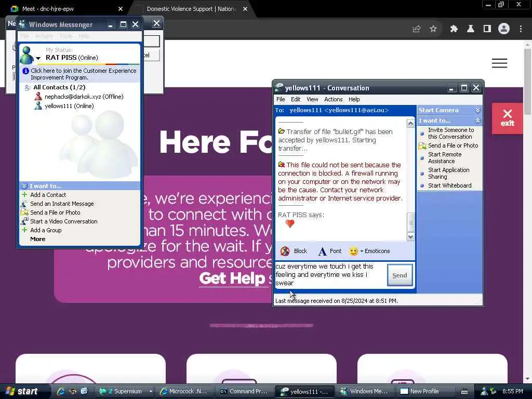Viewport: 532px width, 399px height.
Task: Click the Block contact icon
Action: 285,251
